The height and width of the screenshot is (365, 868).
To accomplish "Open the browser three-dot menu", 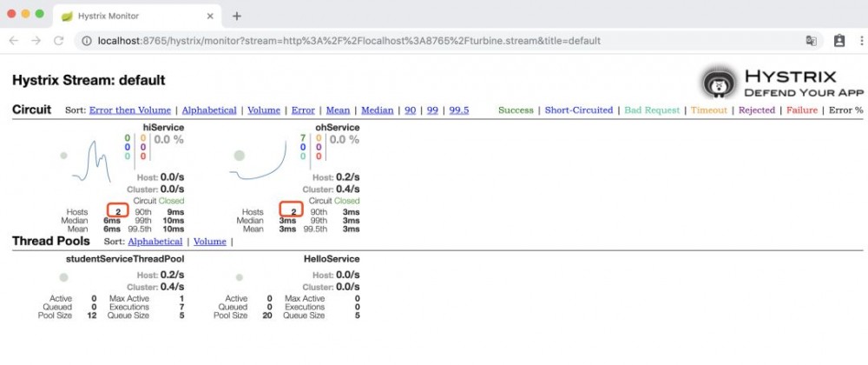I will [x=861, y=41].
